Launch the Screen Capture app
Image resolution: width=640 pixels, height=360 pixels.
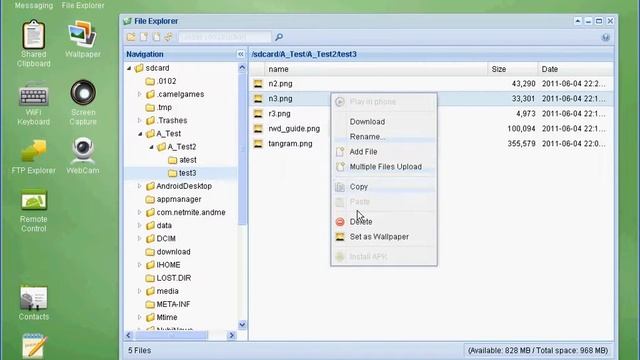point(83,102)
